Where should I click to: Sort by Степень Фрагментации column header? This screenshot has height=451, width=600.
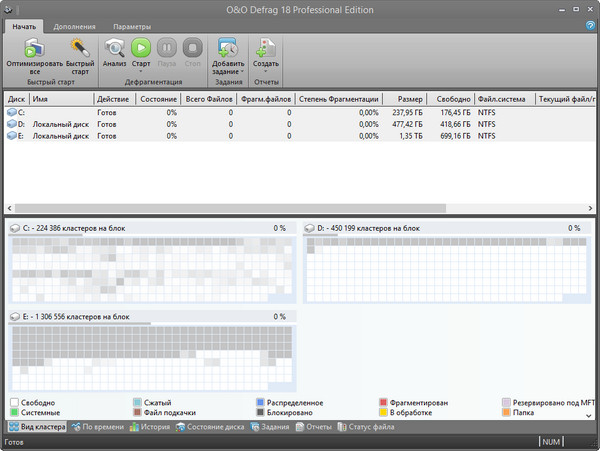pyautogui.click(x=338, y=100)
